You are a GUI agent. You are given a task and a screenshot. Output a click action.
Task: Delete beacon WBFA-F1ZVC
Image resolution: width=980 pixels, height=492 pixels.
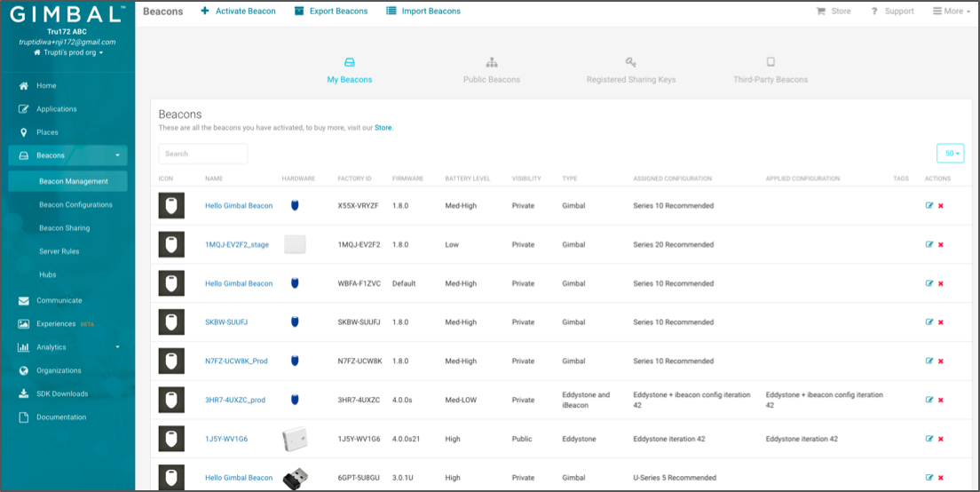(x=941, y=283)
